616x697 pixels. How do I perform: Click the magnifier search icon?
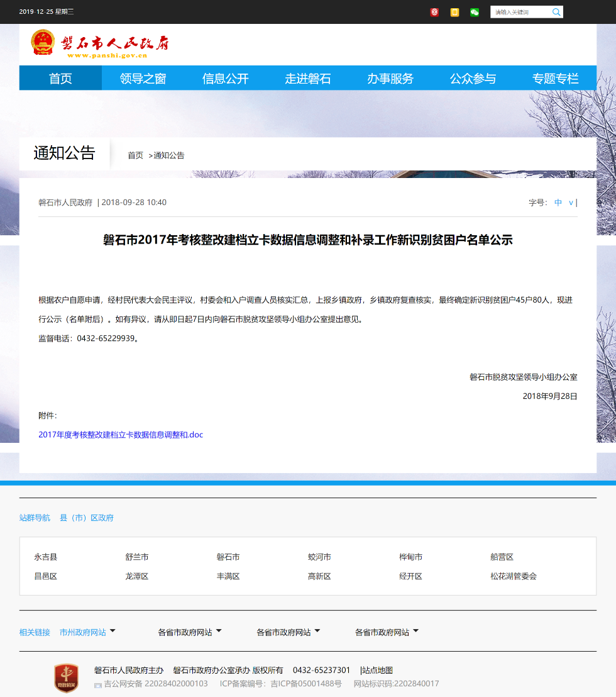point(556,12)
